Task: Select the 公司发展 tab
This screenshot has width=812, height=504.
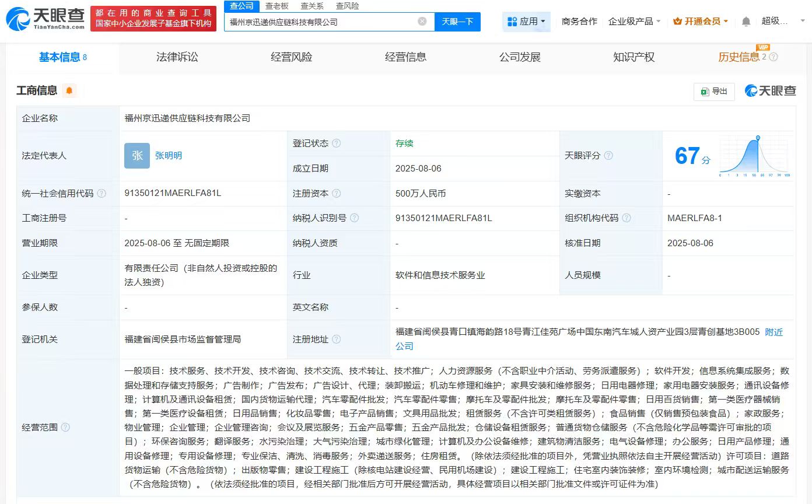Action: pos(520,57)
